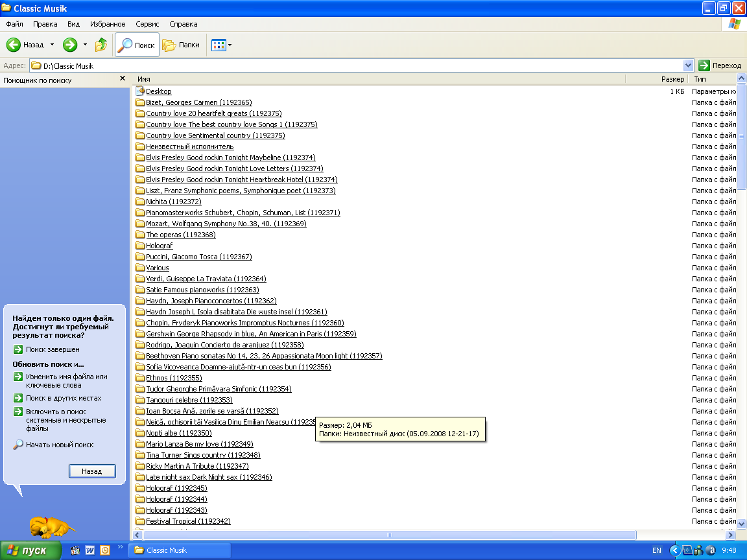Select folder icon for Satie Famous pianoworks

(139, 290)
